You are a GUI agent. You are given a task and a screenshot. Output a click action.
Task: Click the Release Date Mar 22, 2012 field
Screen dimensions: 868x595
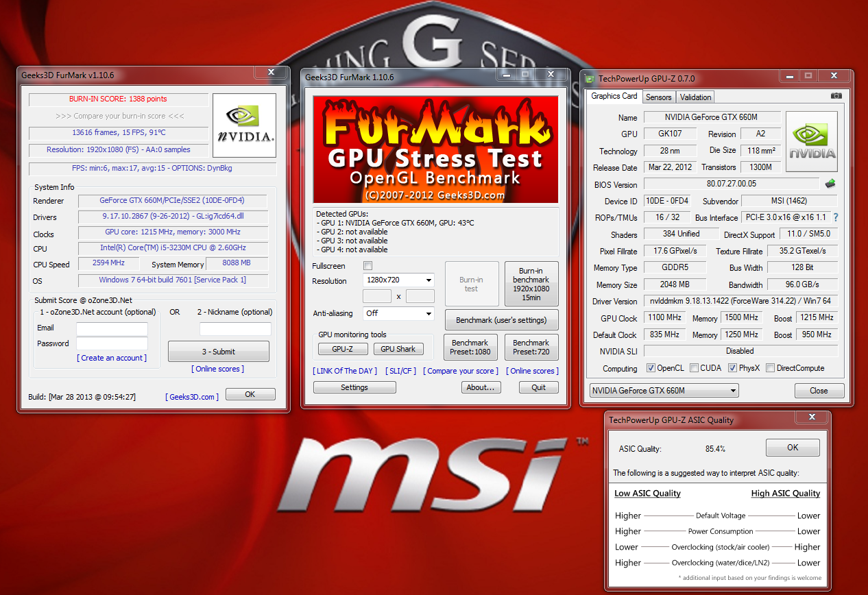(670, 167)
